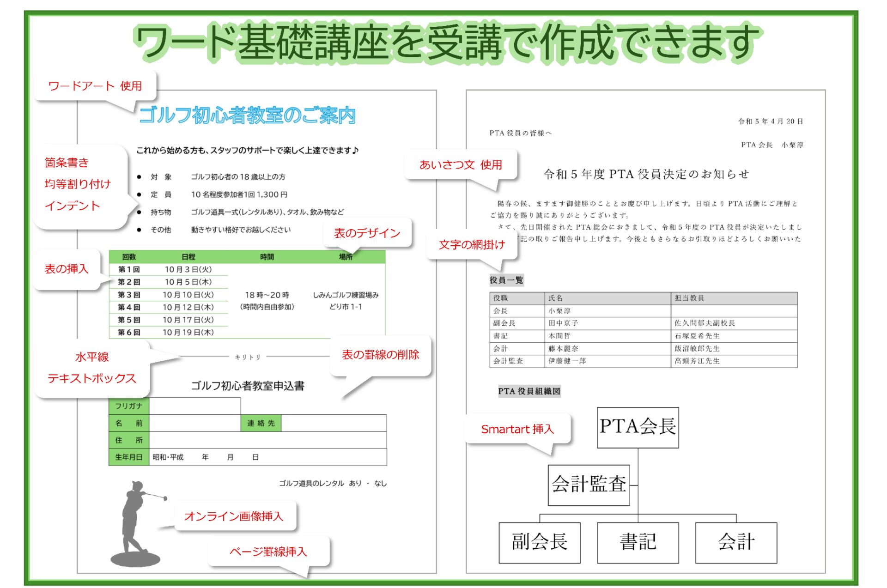Click the 会計監査 SmartArt box
Screen dimensions: 887x588
(589, 485)
